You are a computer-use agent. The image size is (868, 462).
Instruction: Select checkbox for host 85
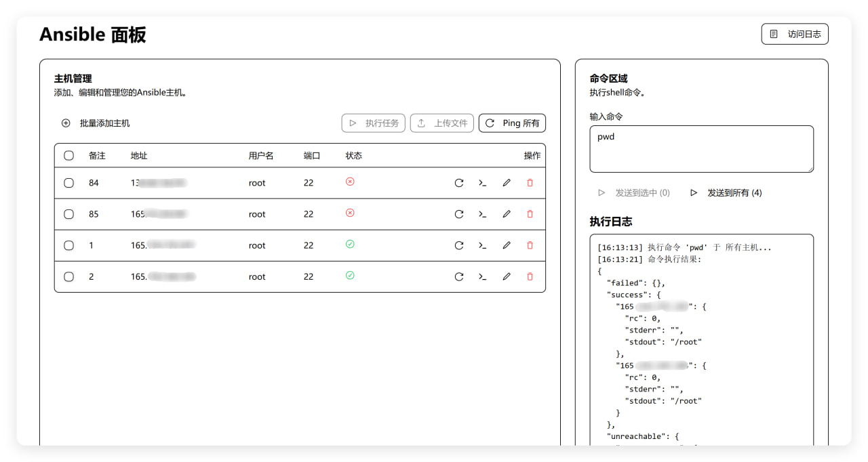pyautogui.click(x=68, y=214)
